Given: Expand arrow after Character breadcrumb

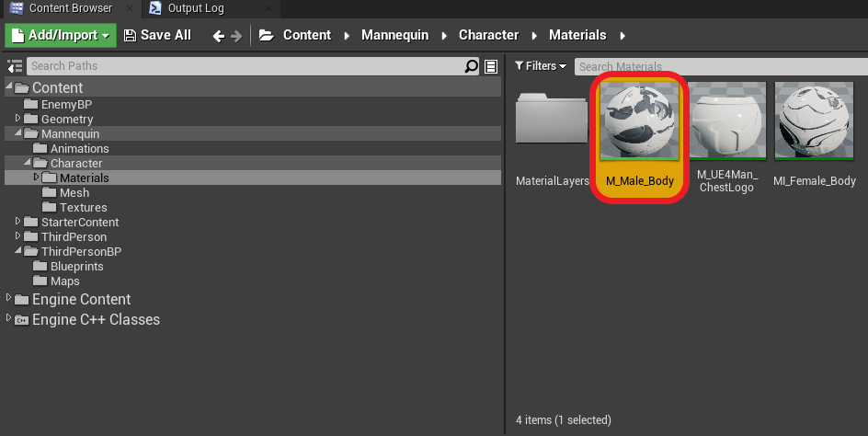Looking at the screenshot, I should [x=534, y=36].
